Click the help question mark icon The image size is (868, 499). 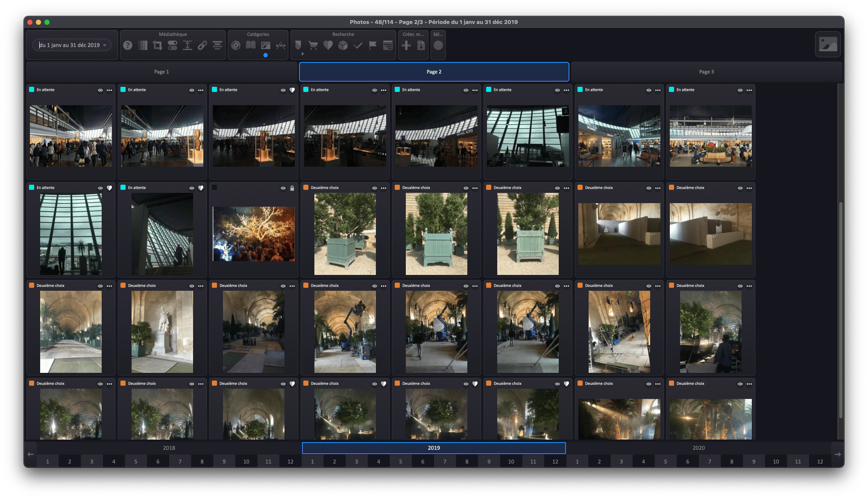click(x=127, y=45)
